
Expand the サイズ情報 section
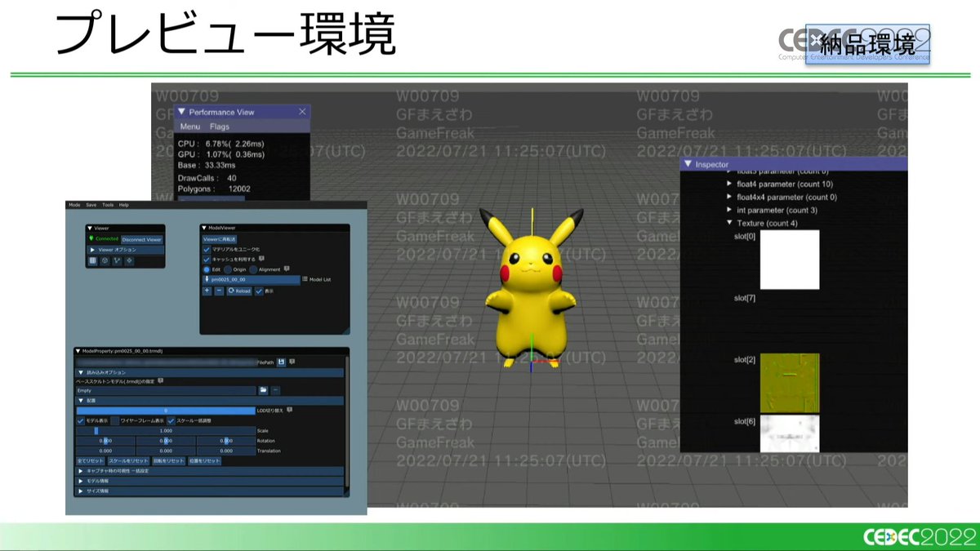pyautogui.click(x=210, y=491)
